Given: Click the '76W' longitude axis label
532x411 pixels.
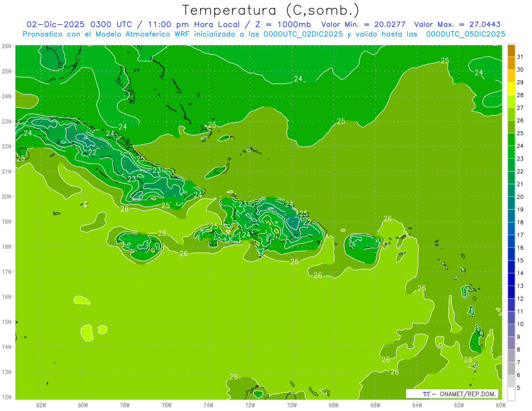Looking at the screenshot, I should pos(167,405).
